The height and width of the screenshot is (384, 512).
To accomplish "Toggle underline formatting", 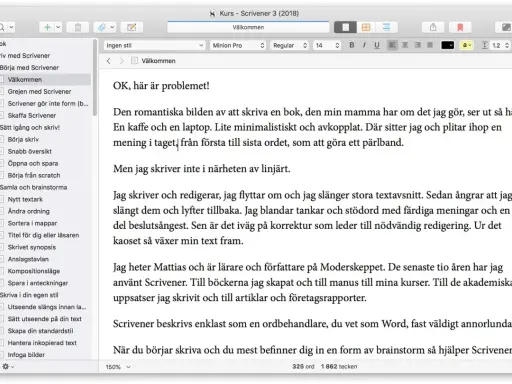I will coord(377,45).
